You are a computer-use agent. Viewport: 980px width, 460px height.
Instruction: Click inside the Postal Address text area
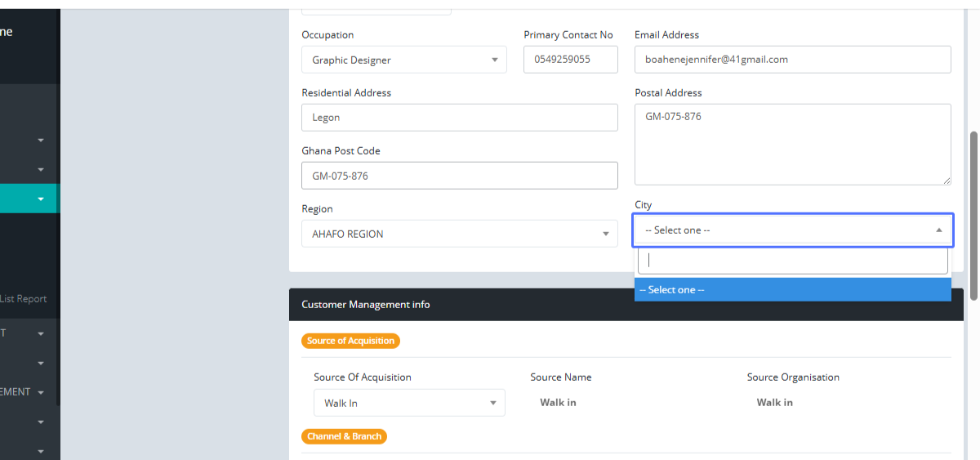click(x=792, y=144)
